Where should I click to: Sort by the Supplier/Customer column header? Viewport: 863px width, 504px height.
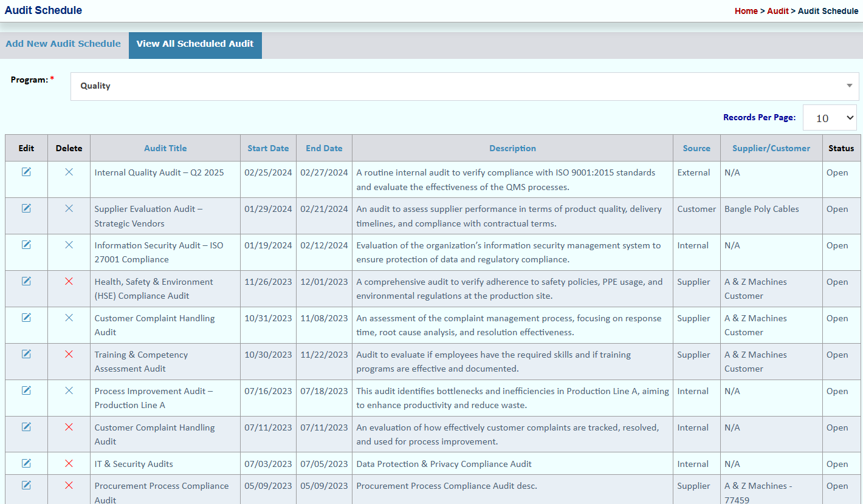(x=771, y=148)
